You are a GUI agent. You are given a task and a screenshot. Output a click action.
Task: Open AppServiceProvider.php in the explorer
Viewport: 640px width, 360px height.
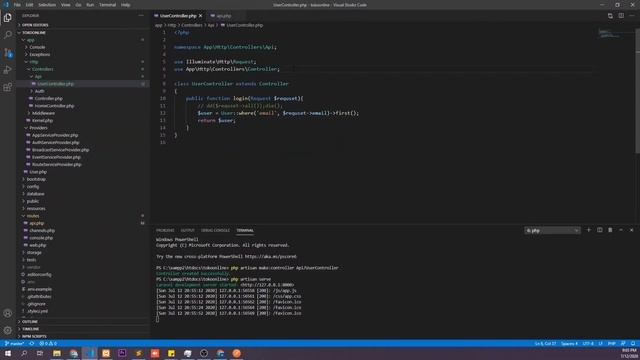[55, 135]
